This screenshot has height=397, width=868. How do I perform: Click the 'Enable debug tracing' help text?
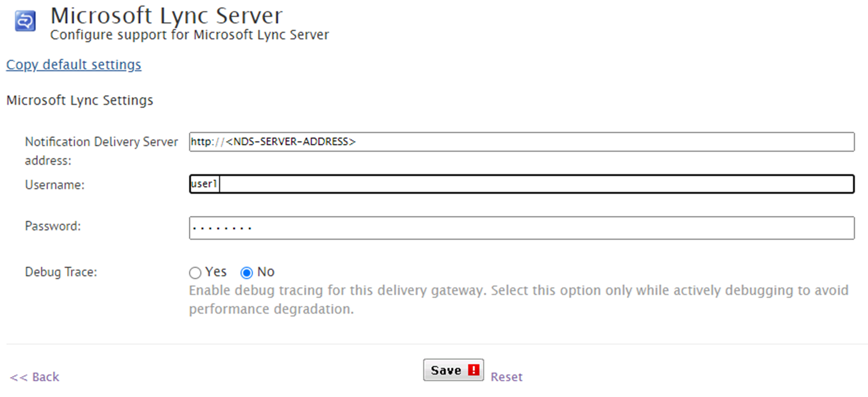click(x=519, y=300)
